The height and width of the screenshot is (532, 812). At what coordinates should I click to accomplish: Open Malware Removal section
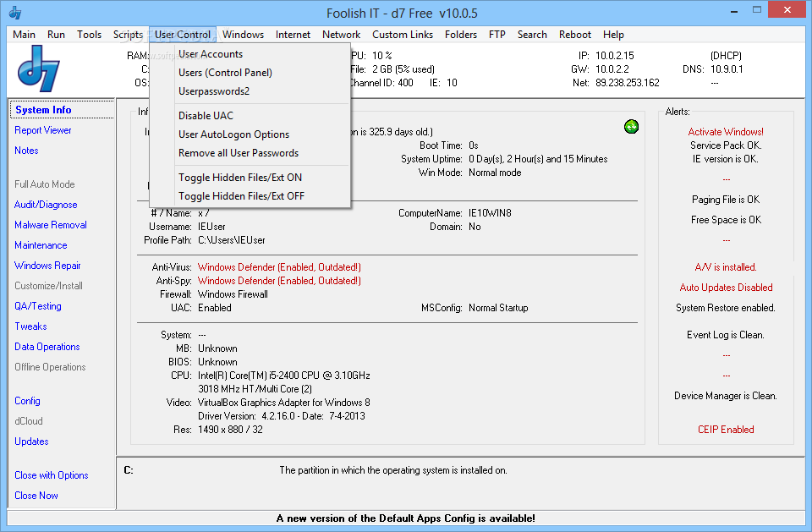(x=50, y=225)
